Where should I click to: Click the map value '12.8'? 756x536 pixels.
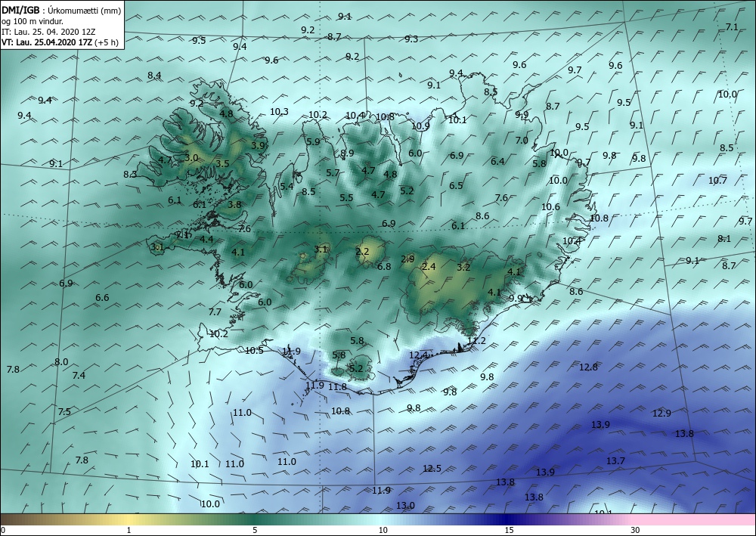pyautogui.click(x=588, y=367)
